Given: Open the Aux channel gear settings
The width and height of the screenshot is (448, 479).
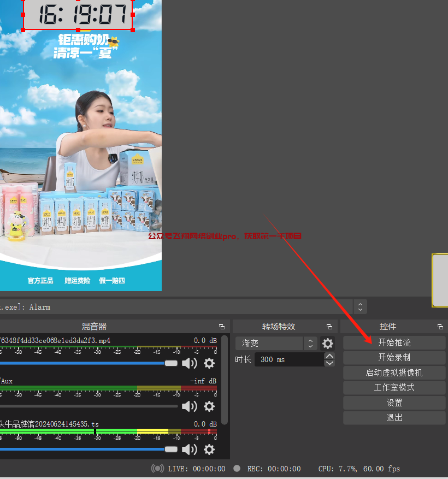Looking at the screenshot, I should [209, 406].
